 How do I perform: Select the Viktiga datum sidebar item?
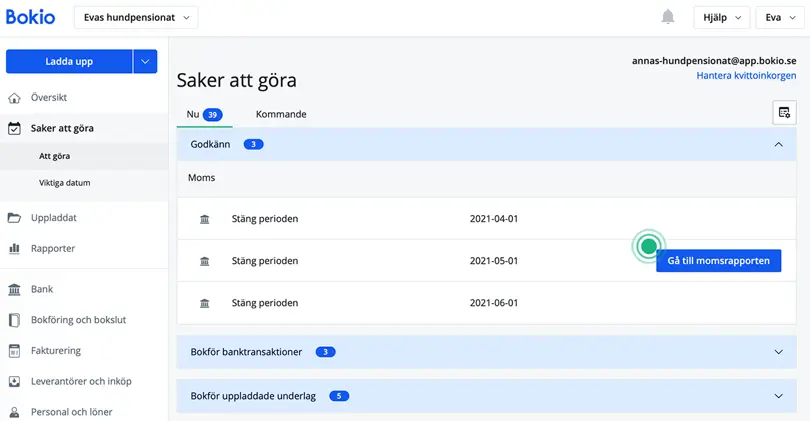coord(64,183)
